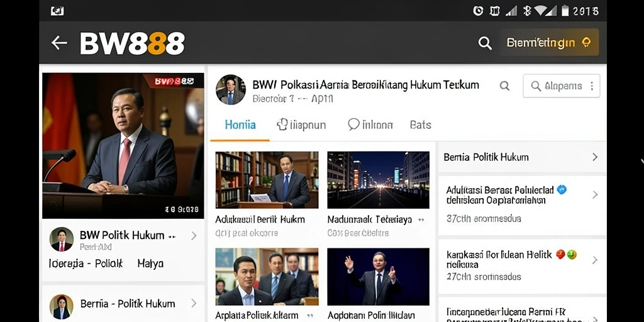Open the three-dot menu in the Alapams field
The height and width of the screenshot is (322, 644).
pyautogui.click(x=592, y=86)
